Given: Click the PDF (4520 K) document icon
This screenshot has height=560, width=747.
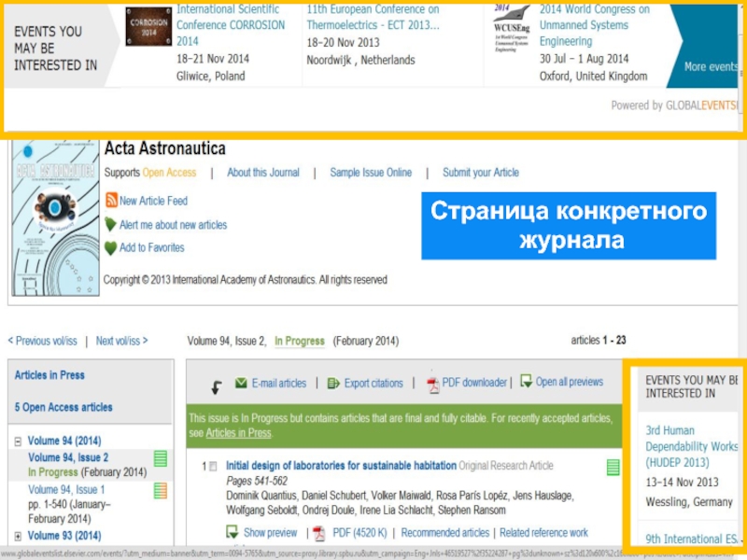Looking at the screenshot, I should [318, 533].
